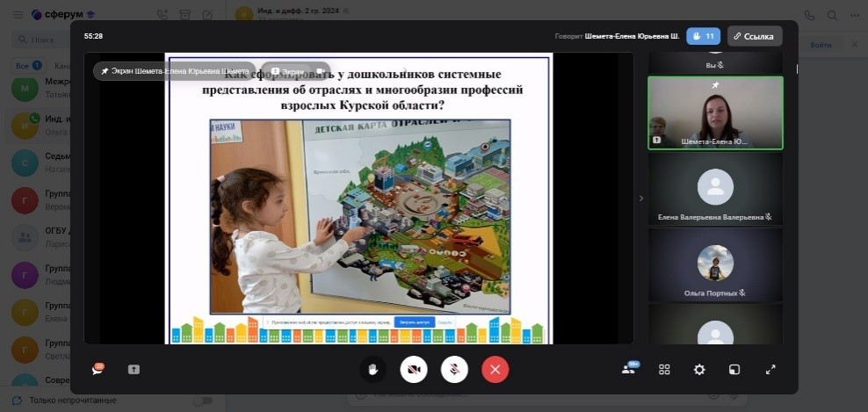Compose a new chat icon
The image size is (868, 412).
tap(207, 15)
